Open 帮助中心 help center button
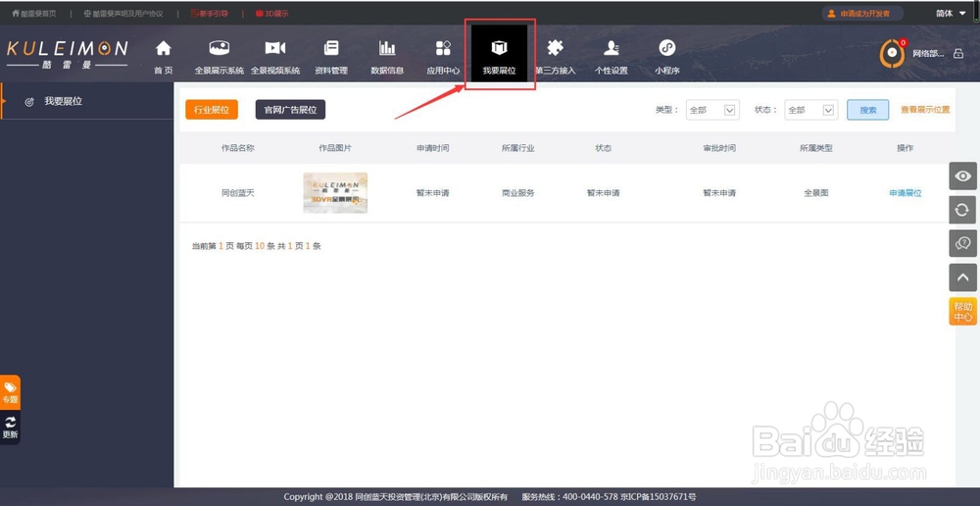 pyautogui.click(x=962, y=312)
